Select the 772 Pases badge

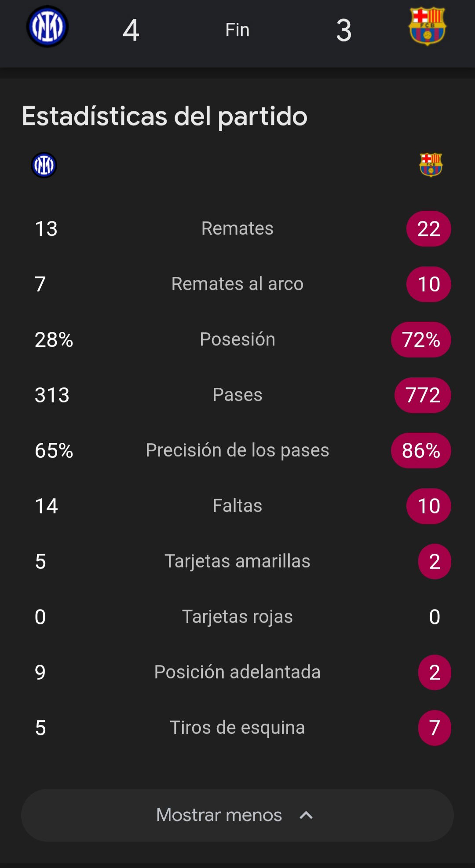tap(423, 395)
